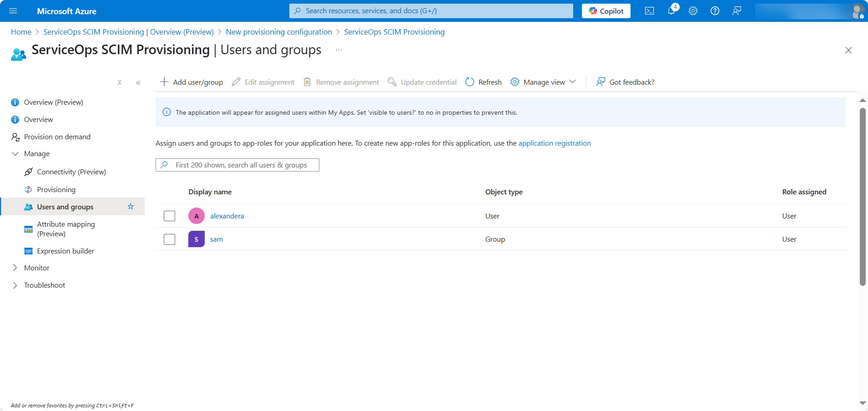Image resolution: width=868 pixels, height=411 pixels.
Task: Favorite Users and groups with star
Action: (131, 207)
